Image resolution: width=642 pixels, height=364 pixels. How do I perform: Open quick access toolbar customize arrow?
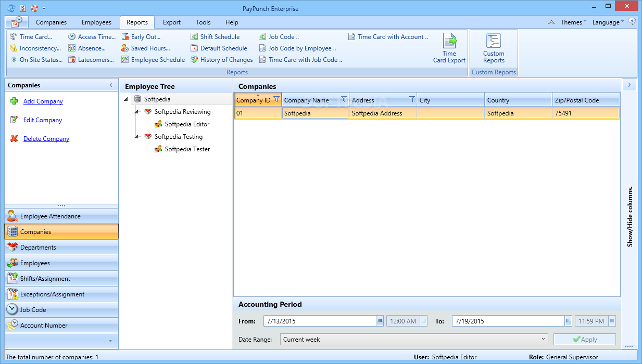44,8
